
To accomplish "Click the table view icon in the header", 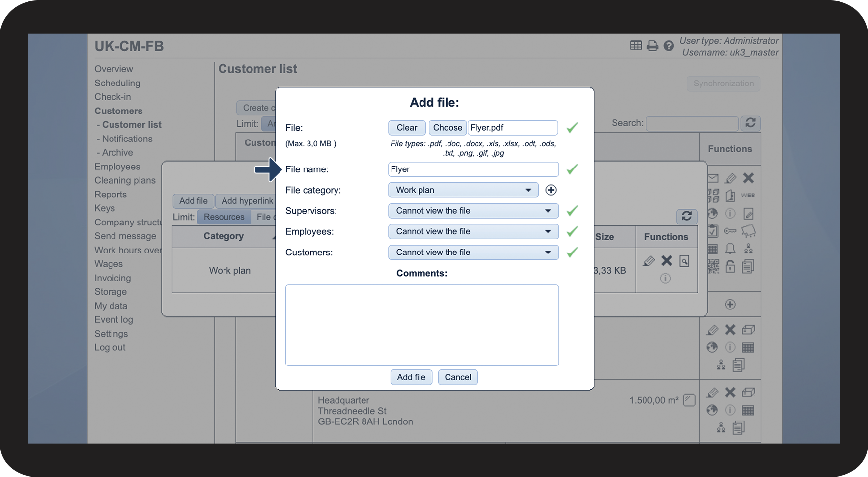I will pos(636,46).
